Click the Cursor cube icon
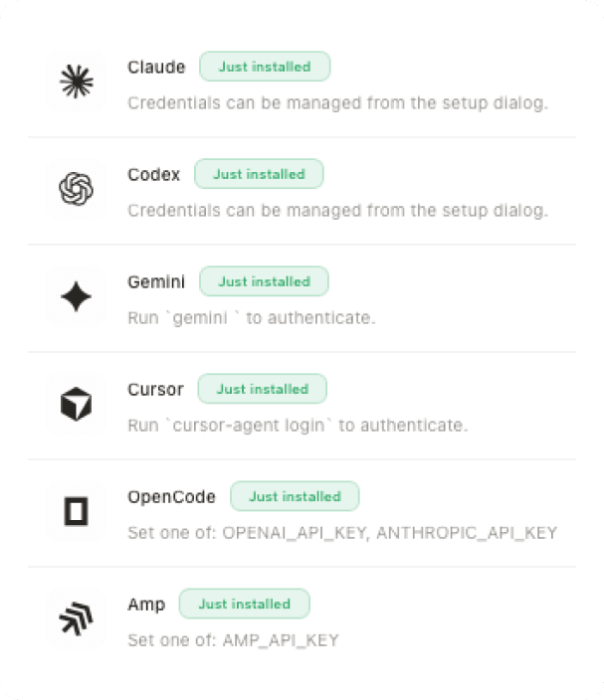Viewport: 604px width, 700px height. pos(77,405)
